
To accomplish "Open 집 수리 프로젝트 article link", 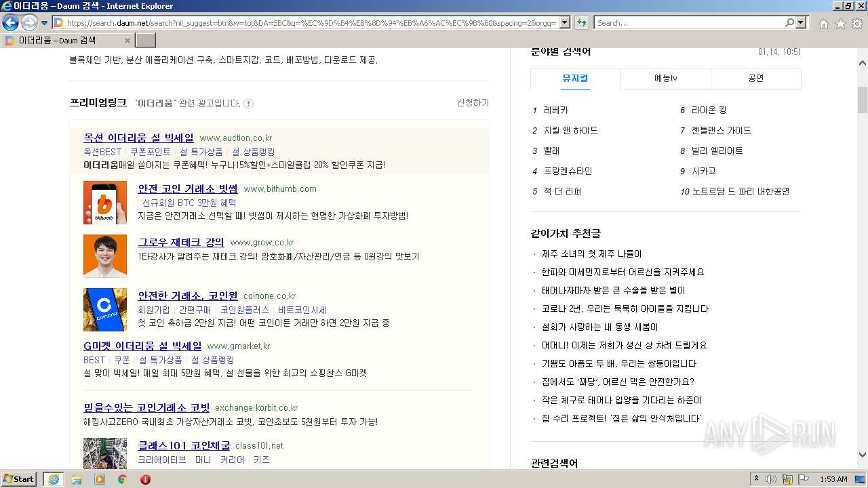I will tap(622, 419).
